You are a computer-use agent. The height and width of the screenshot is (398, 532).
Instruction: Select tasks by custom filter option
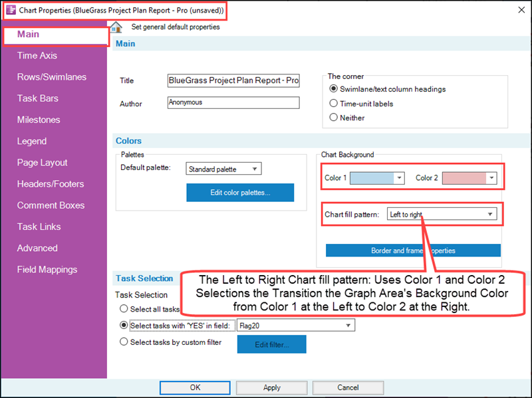pyautogui.click(x=124, y=341)
